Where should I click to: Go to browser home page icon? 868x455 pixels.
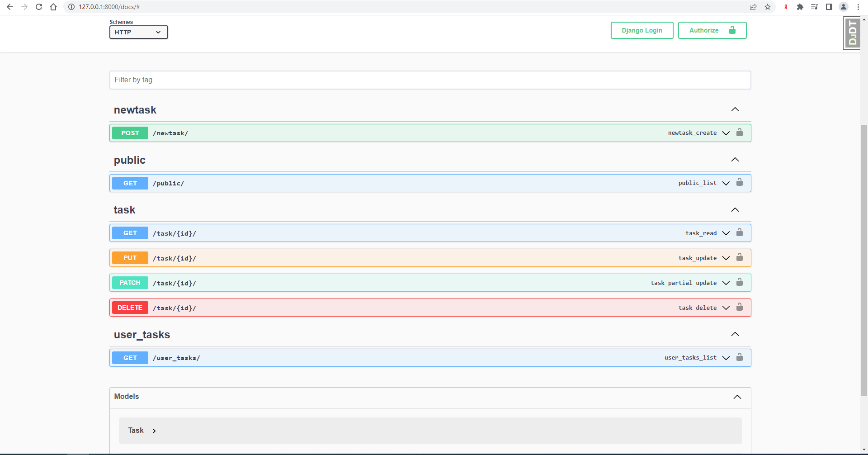tap(53, 7)
